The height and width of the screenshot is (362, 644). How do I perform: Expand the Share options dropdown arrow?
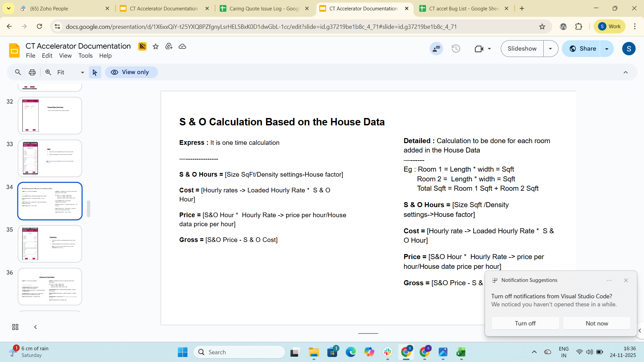pos(607,49)
